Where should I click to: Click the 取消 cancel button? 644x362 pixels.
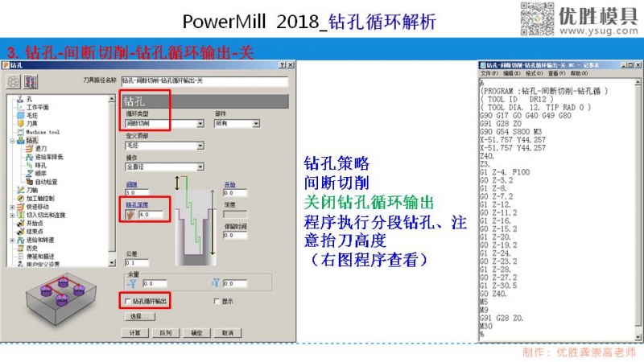coord(228,333)
